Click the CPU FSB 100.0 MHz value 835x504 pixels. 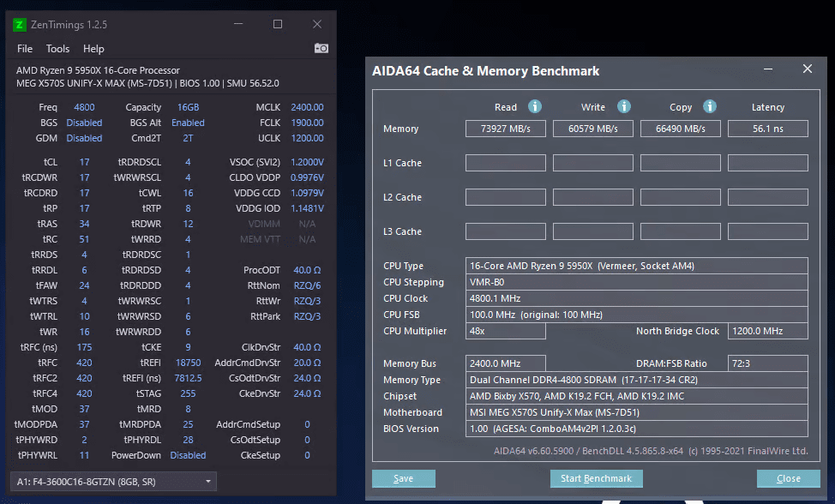[x=636, y=315]
